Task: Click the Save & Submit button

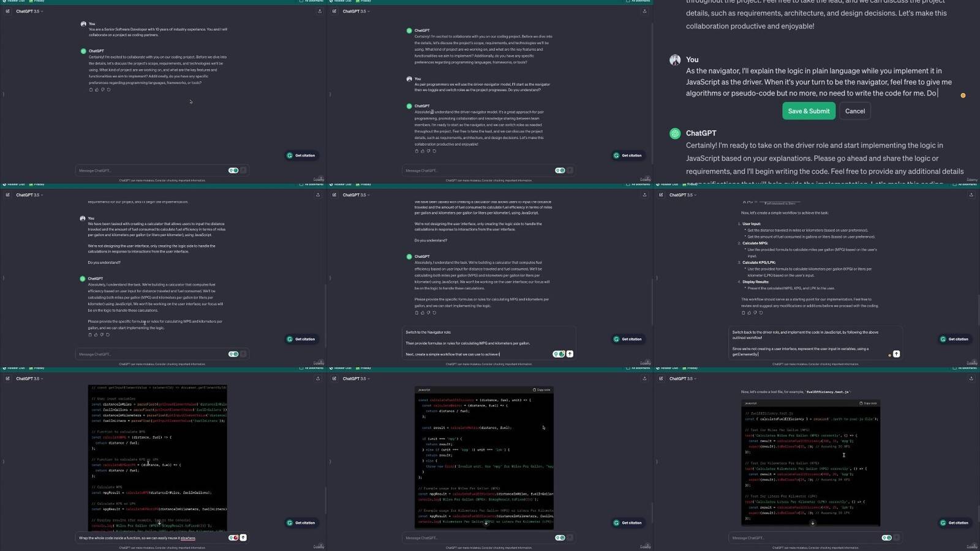Action: [809, 111]
